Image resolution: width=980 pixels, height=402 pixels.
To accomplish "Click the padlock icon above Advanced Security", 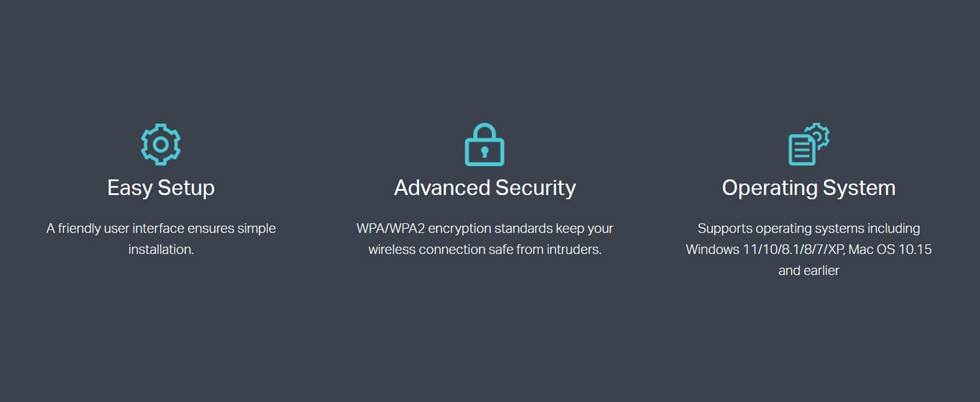I will click(x=485, y=145).
